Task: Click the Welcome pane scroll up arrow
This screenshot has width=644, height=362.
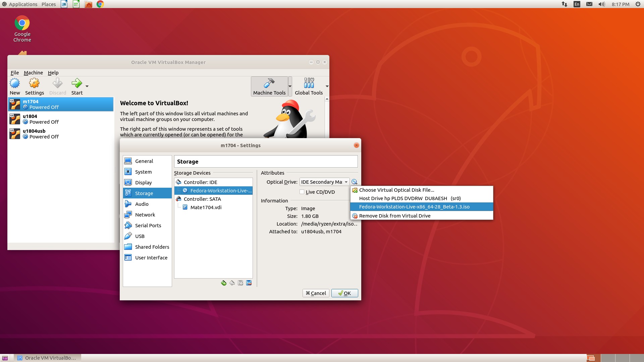Action: [327, 99]
